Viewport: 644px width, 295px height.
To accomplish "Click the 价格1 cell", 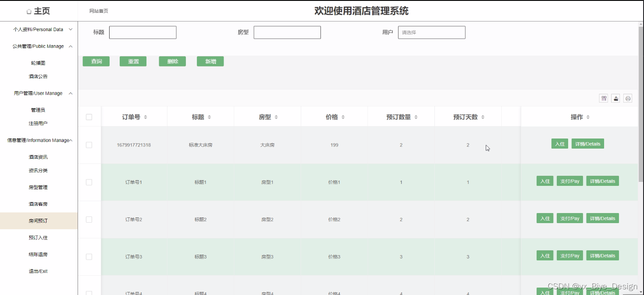I will [334, 182].
